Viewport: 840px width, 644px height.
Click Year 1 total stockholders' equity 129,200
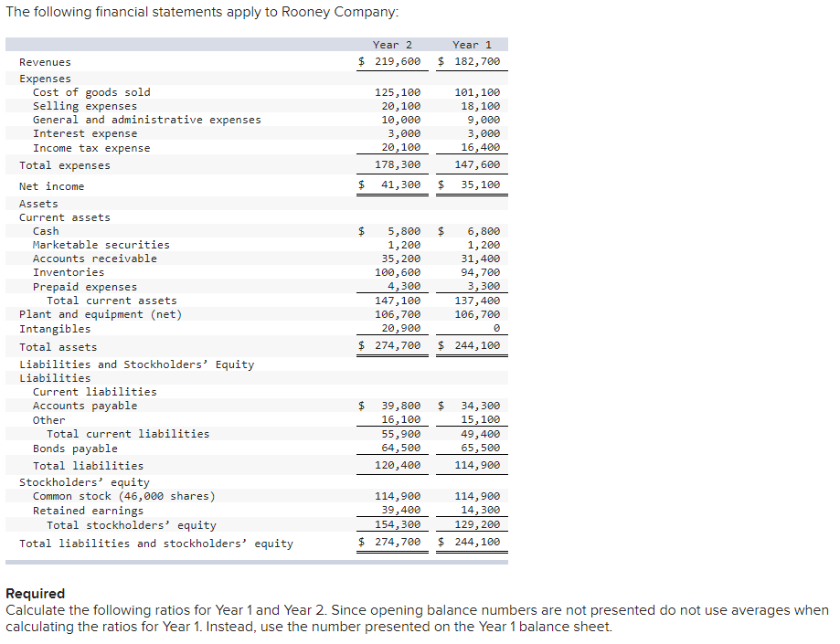(x=477, y=524)
